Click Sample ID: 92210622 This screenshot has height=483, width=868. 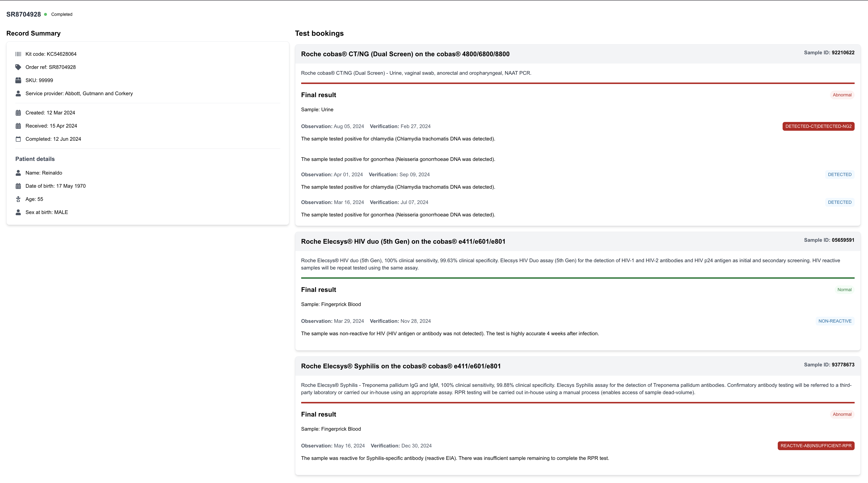(829, 53)
